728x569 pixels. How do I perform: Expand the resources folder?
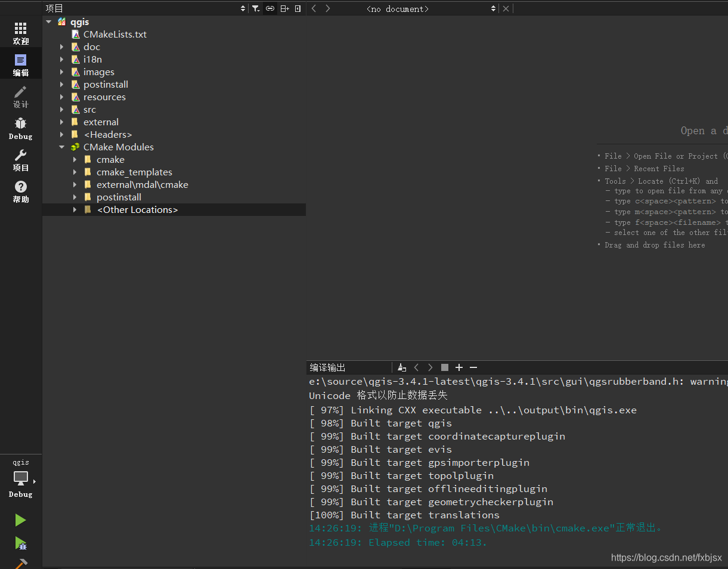tap(61, 97)
